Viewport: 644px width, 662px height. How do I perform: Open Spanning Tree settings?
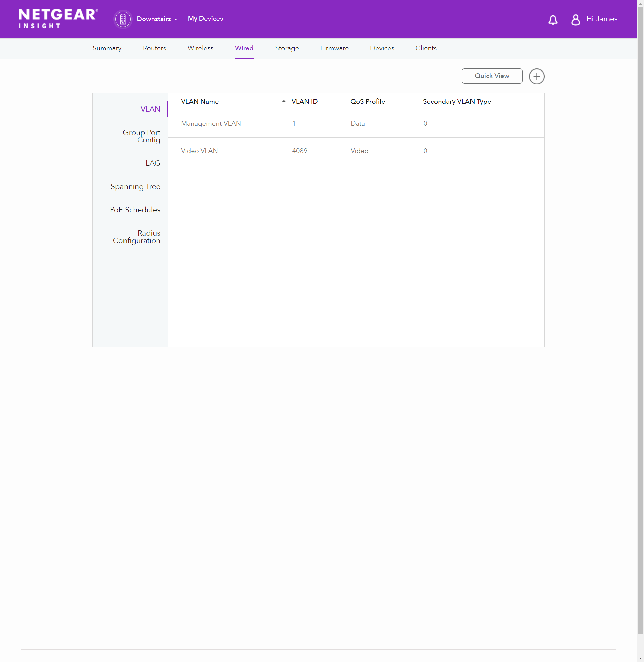coord(135,187)
